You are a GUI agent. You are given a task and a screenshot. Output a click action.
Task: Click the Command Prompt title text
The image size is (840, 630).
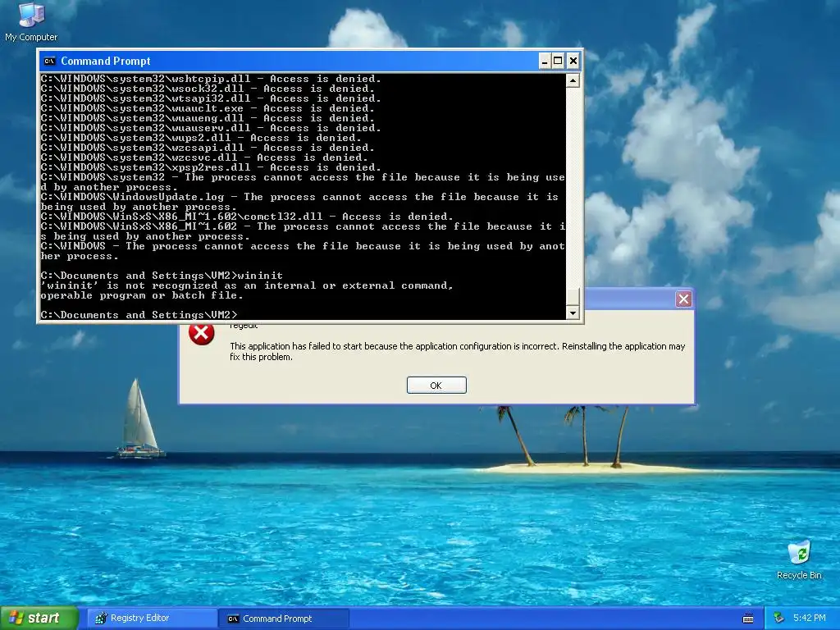click(x=106, y=61)
